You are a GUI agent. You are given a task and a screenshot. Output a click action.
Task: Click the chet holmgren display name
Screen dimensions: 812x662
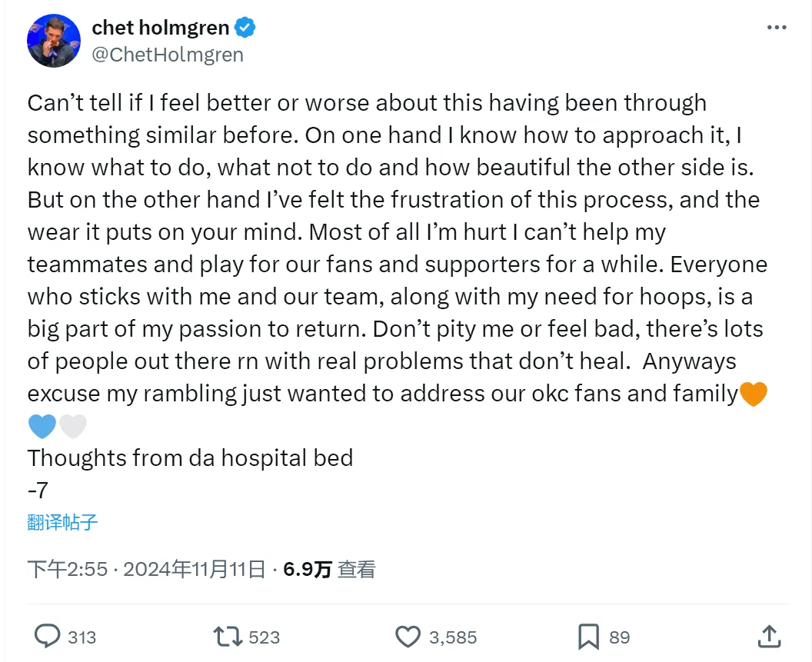[x=160, y=28]
